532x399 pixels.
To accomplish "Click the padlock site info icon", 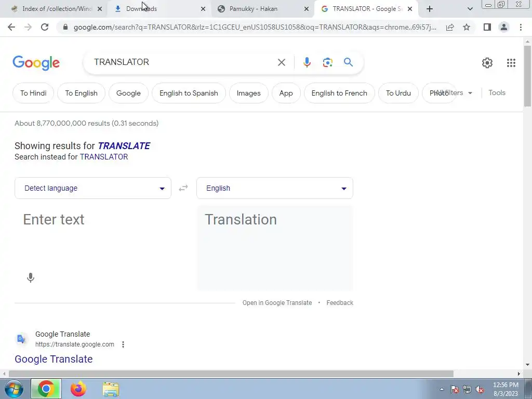I will [65, 27].
